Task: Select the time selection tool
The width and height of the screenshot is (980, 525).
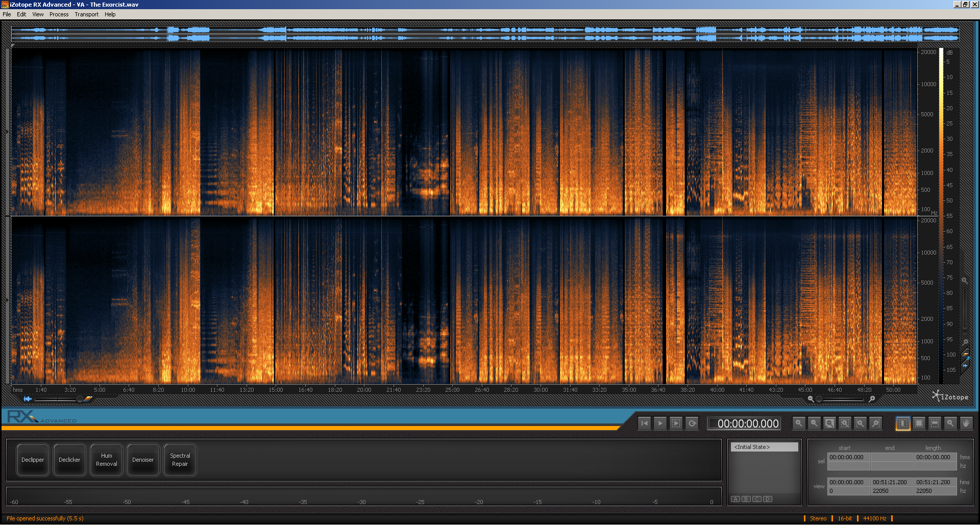Action: click(903, 423)
